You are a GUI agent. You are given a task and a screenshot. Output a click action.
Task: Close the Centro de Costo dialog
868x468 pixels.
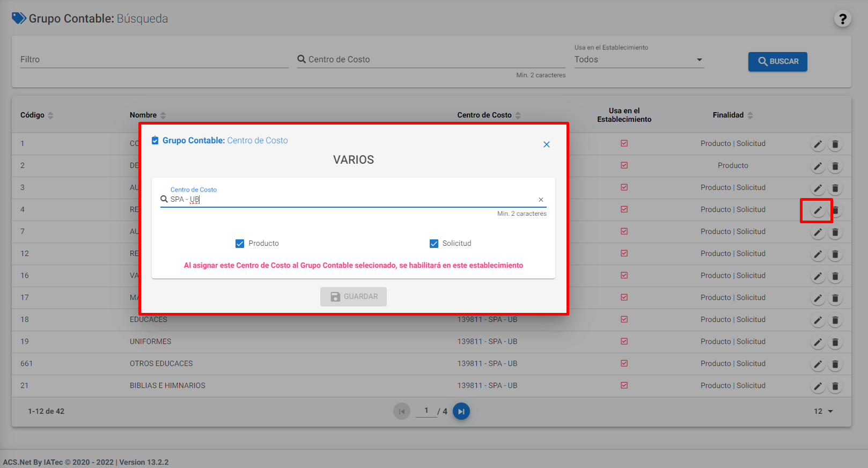tap(547, 144)
